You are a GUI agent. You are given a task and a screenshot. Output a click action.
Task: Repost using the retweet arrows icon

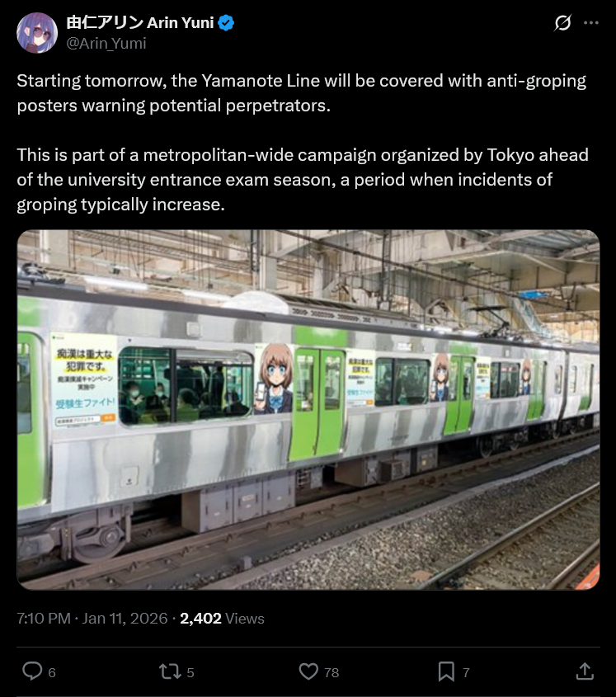click(x=170, y=671)
